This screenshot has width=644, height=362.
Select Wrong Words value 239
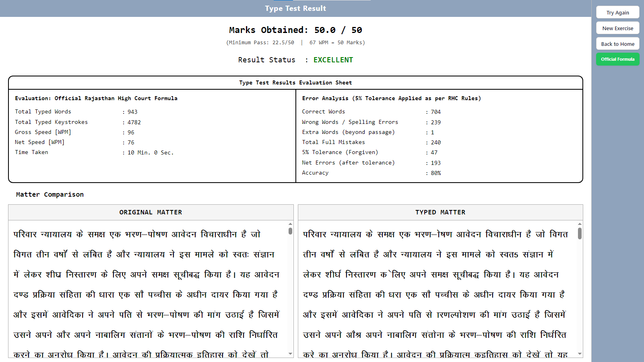coord(436,122)
